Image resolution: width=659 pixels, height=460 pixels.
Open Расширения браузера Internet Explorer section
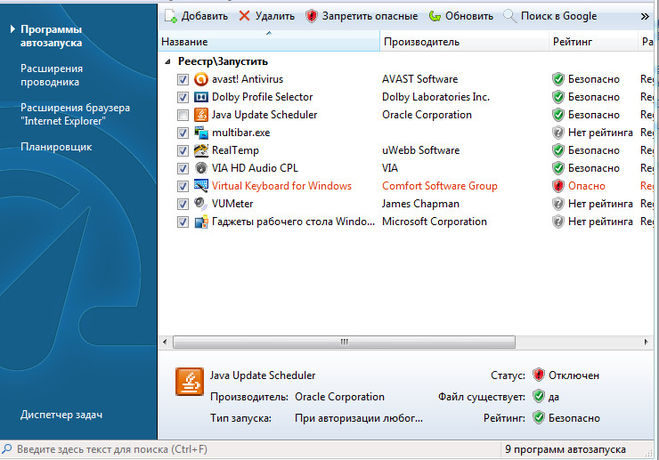(75, 114)
